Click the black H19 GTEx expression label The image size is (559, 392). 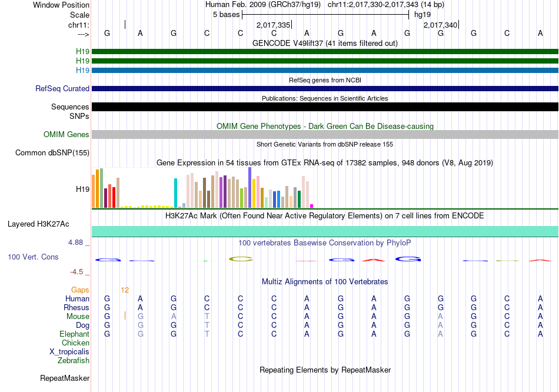click(x=82, y=189)
